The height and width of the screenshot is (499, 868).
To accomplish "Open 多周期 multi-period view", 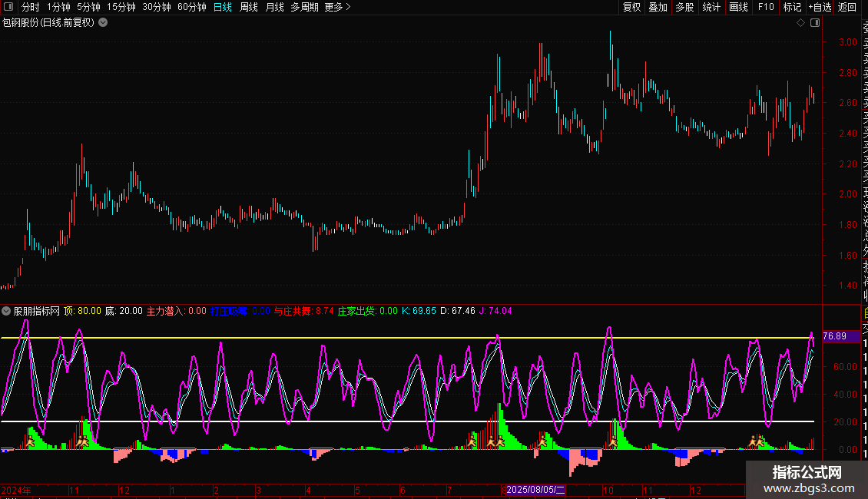I will point(304,7).
